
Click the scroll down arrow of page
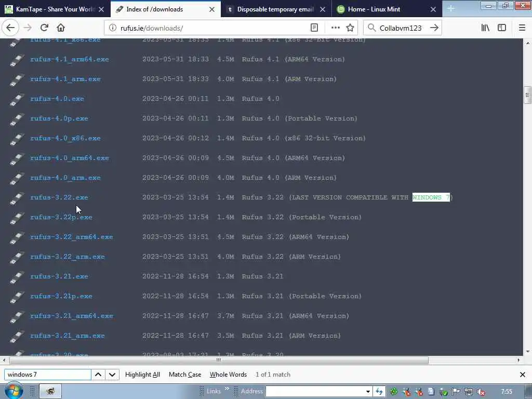(527, 352)
